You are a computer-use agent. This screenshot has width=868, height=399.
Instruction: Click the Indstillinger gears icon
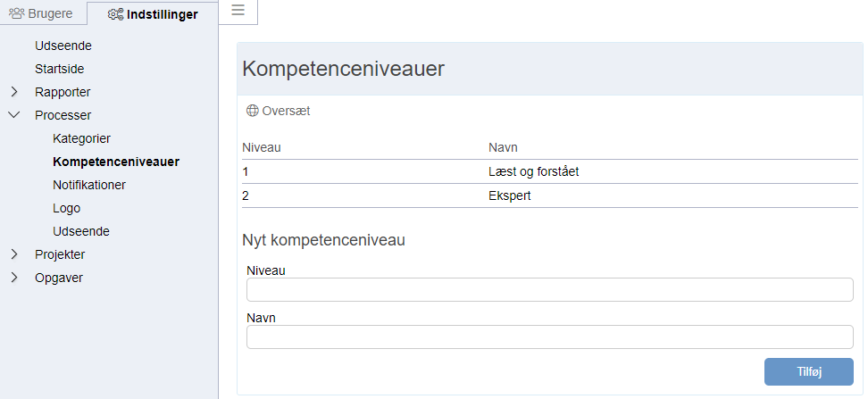(x=115, y=14)
